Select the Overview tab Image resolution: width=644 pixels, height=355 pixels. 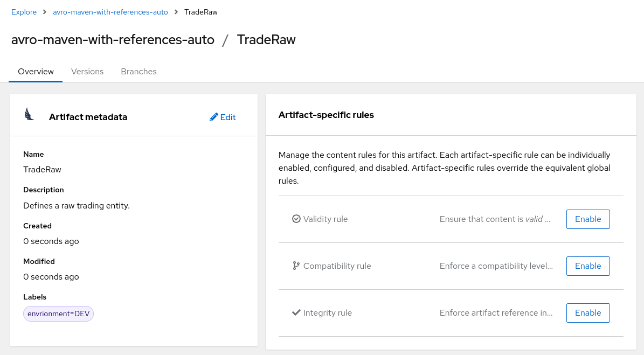pyautogui.click(x=36, y=71)
